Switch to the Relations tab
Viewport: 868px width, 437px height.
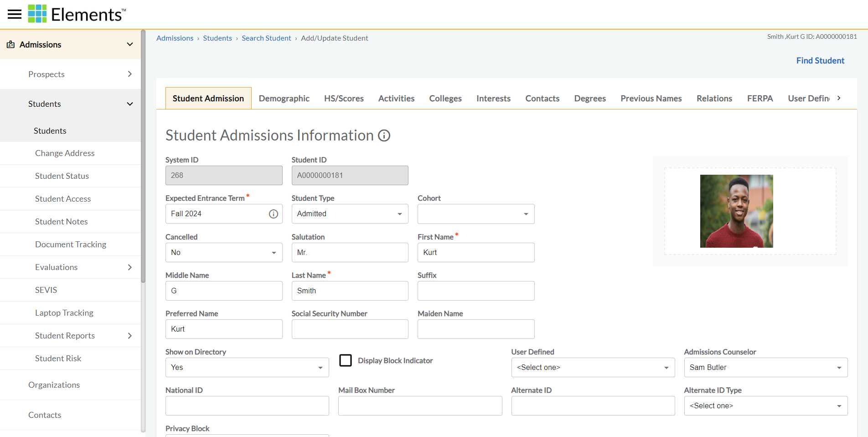coord(714,99)
